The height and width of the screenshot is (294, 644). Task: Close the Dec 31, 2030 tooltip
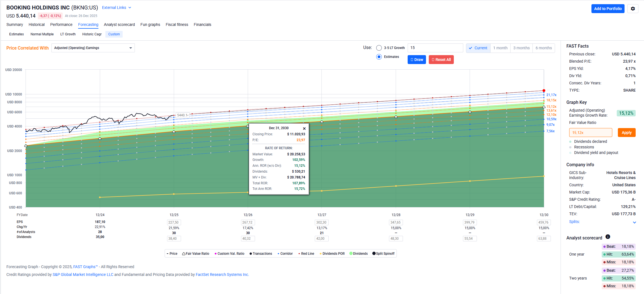click(304, 128)
